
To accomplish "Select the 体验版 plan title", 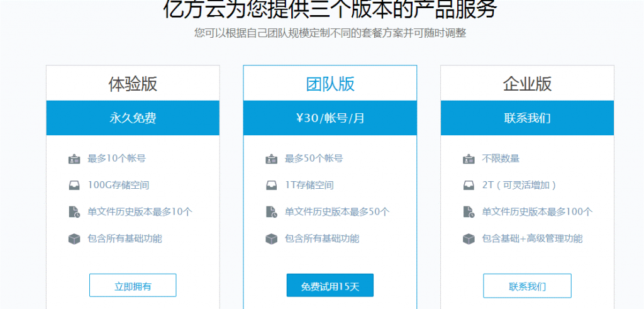I will coord(133,84).
